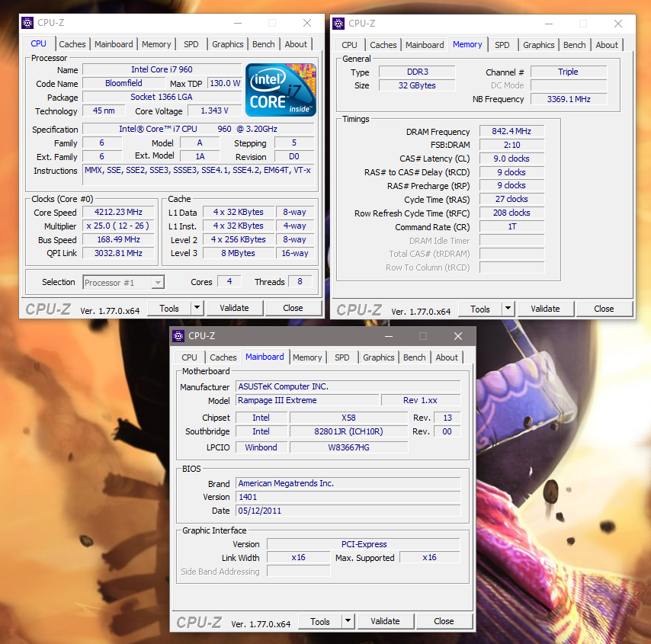Image resolution: width=651 pixels, height=644 pixels.
Task: Click the CPU-Z app icon in Mainboard window title bar
Action: (x=178, y=336)
